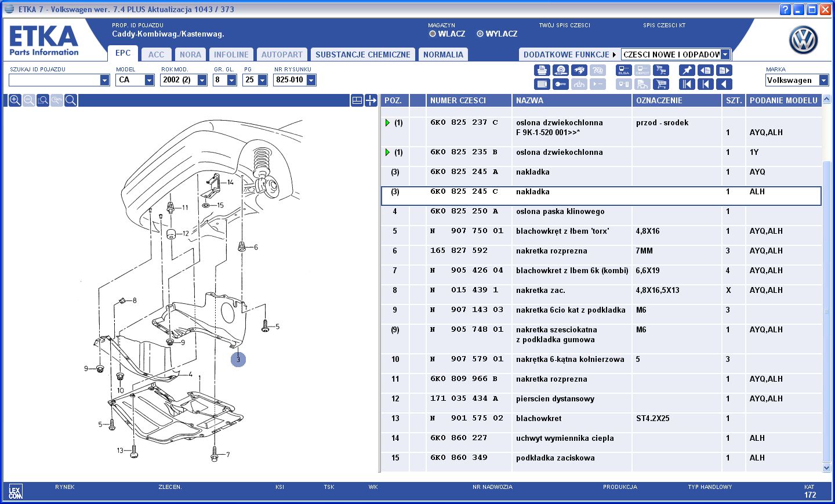835x504 pixels.
Task: Switch to the INFOLINE tab
Action: (x=231, y=55)
